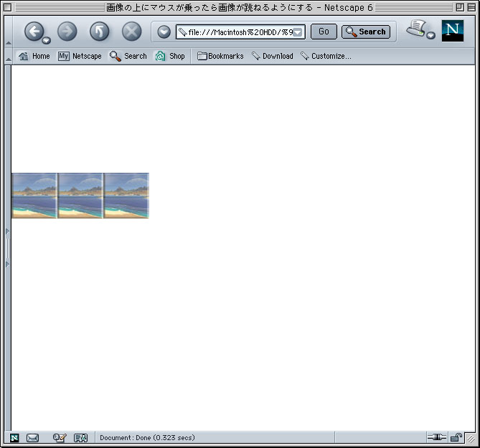Click the first beach image thumbnail
480x448 pixels.
tap(34, 196)
